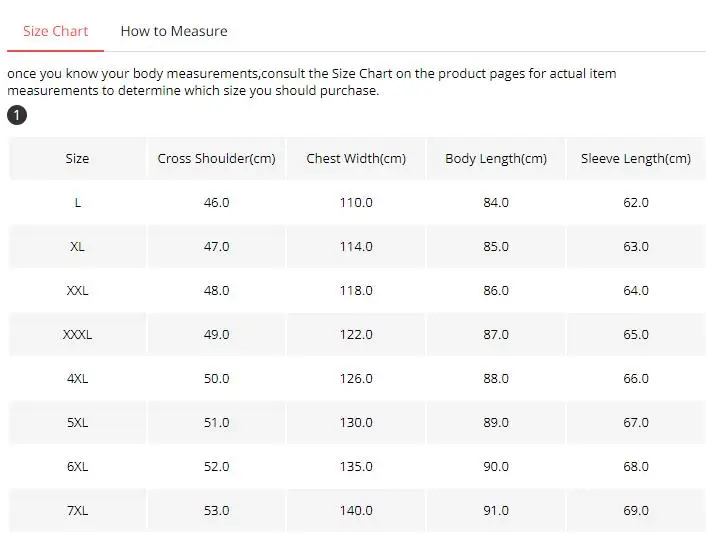The width and height of the screenshot is (706, 537).
Task: Select the XL size row label
Action: point(77,246)
